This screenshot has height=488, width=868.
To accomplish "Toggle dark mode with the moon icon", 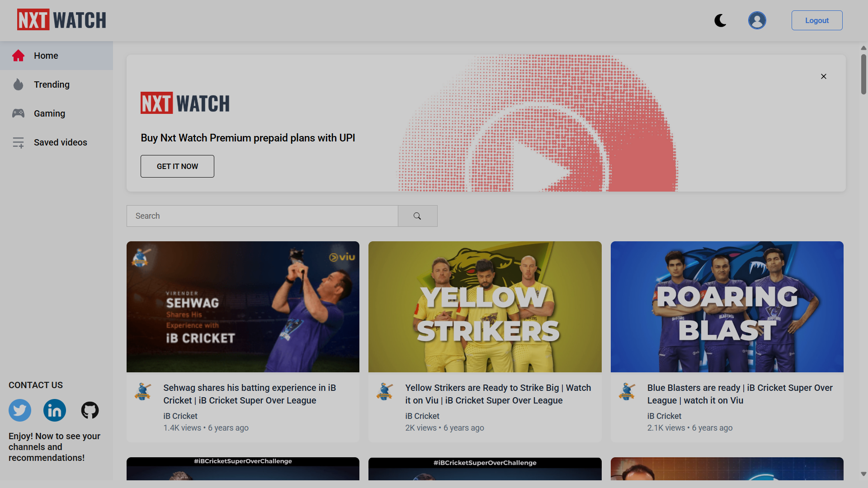I will coord(720,20).
